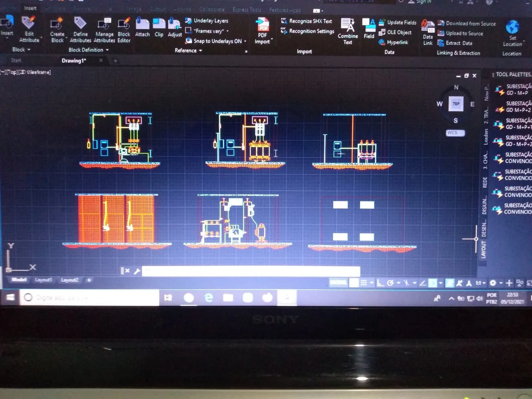Click Recognize SHX Text

point(310,21)
